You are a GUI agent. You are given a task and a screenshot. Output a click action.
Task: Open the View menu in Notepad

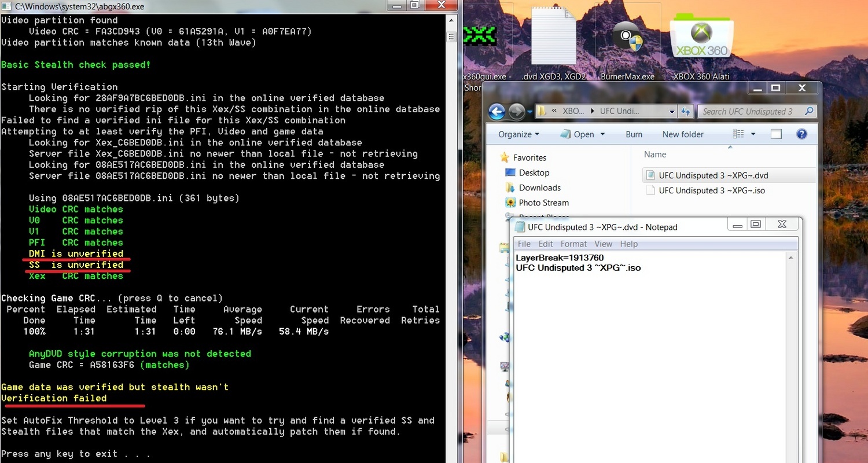pos(603,244)
